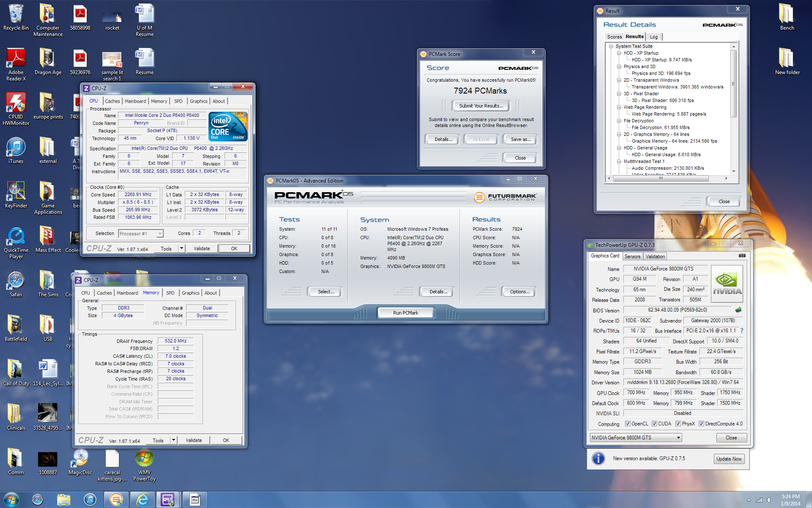This screenshot has height=508, width=812.
Task: Open CPUID HWMonitor desktop icon
Action: (16, 109)
